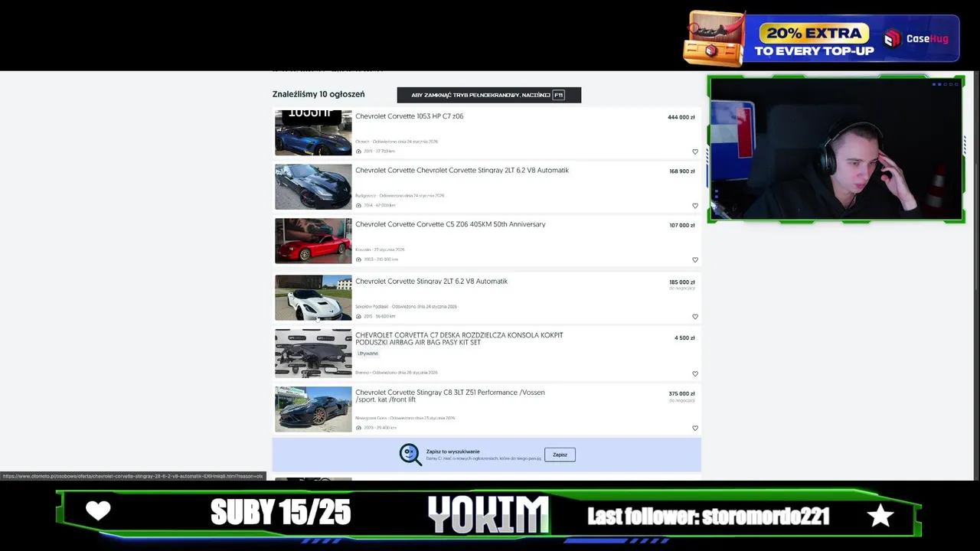Click the Bydgoszcz location line
The height and width of the screenshot is (551, 980).
399,196
